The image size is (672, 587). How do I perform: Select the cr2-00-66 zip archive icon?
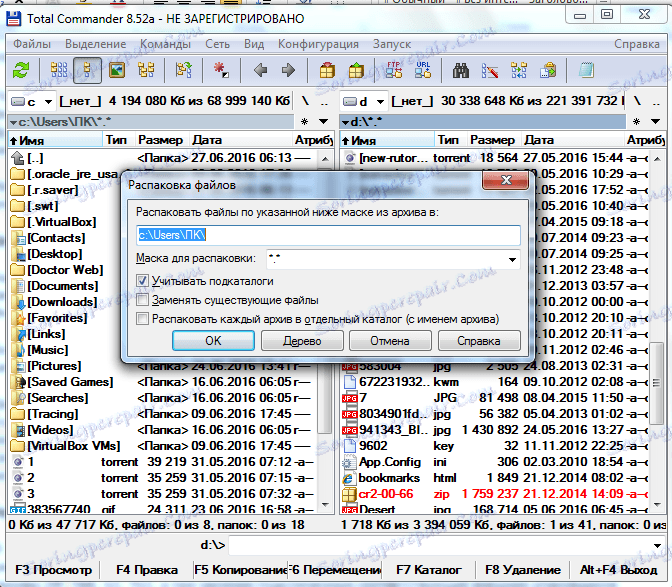pyautogui.click(x=349, y=494)
